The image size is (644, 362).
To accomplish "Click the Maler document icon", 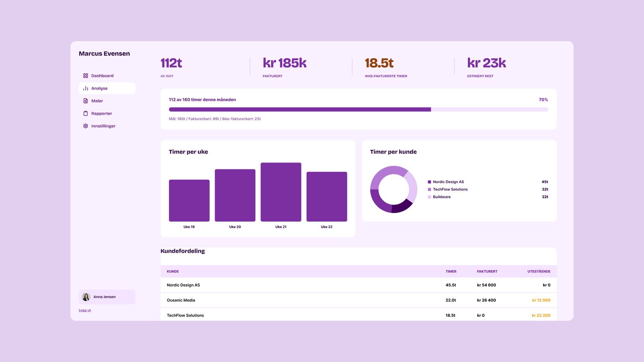I will coord(85,101).
